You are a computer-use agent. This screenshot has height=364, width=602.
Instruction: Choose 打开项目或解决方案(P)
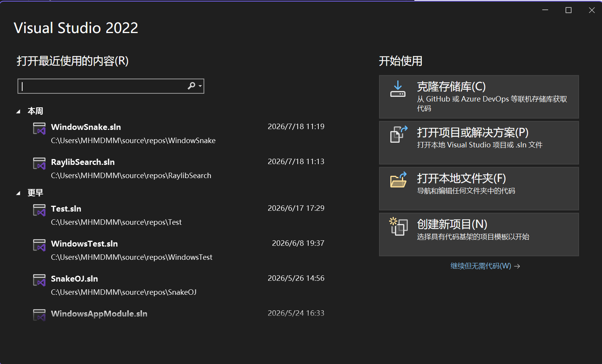(479, 143)
